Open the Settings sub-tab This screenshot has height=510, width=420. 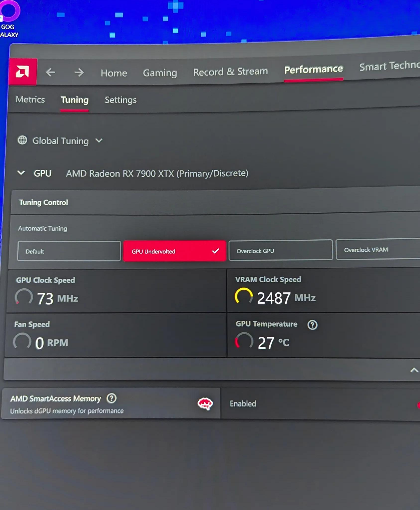pos(120,100)
